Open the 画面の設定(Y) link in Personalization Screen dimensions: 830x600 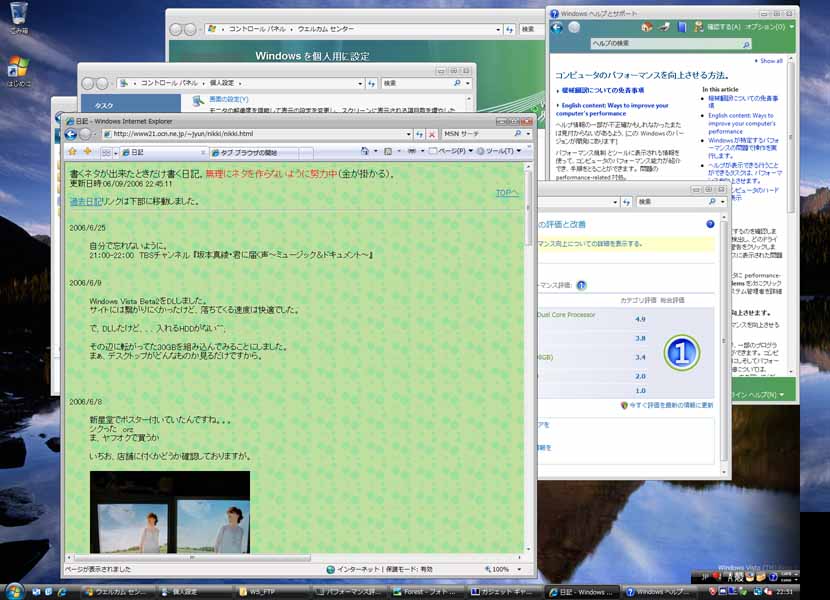click(x=228, y=99)
